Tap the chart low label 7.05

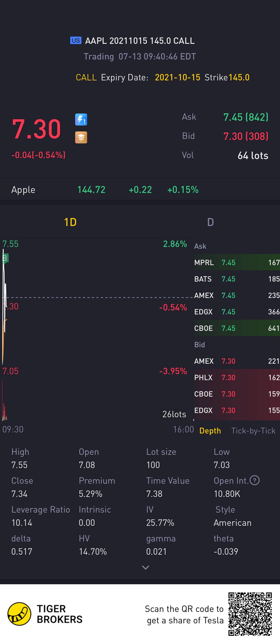pos(10,371)
